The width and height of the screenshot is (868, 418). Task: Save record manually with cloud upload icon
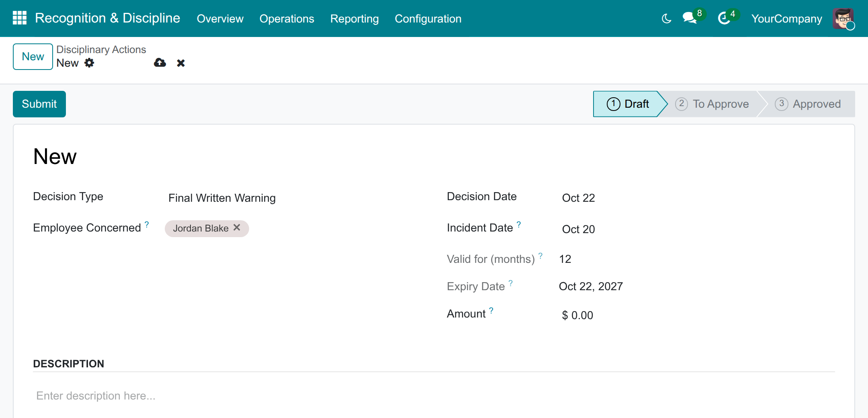[x=160, y=63]
